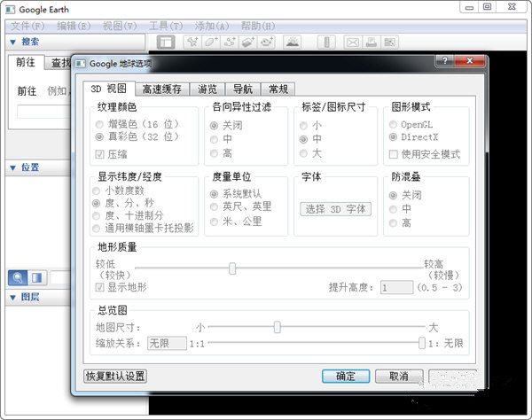Click the 地形质量 slider handle

(x=232, y=268)
